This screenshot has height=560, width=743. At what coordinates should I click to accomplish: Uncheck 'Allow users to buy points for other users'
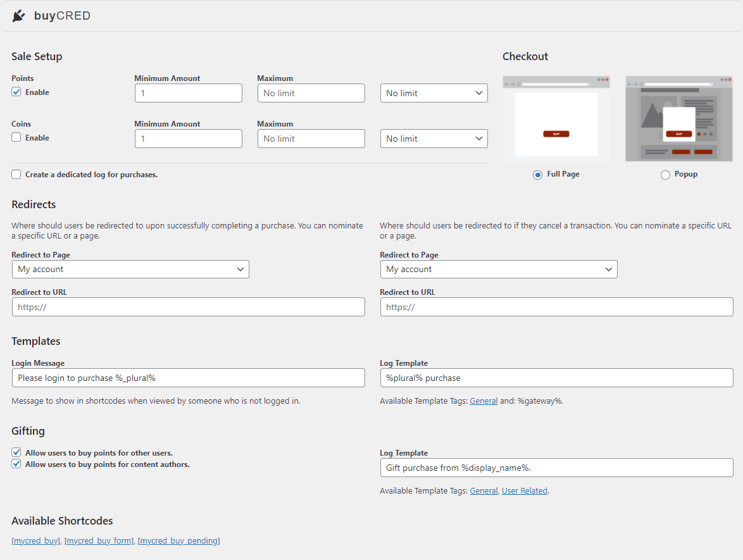coord(16,452)
